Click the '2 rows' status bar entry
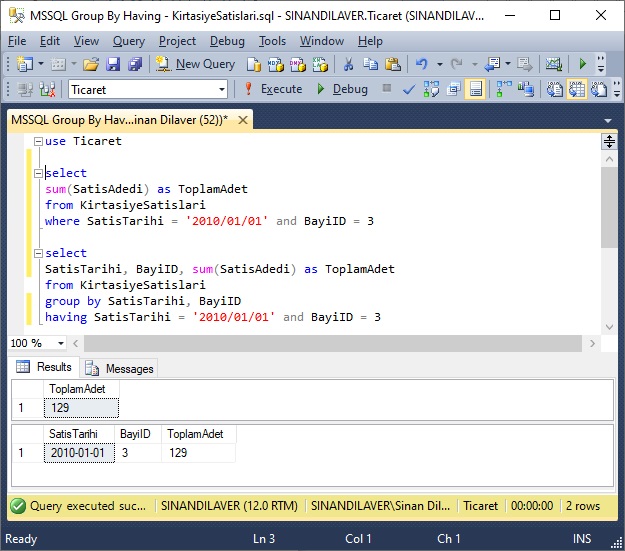This screenshot has width=625, height=551. [583, 506]
